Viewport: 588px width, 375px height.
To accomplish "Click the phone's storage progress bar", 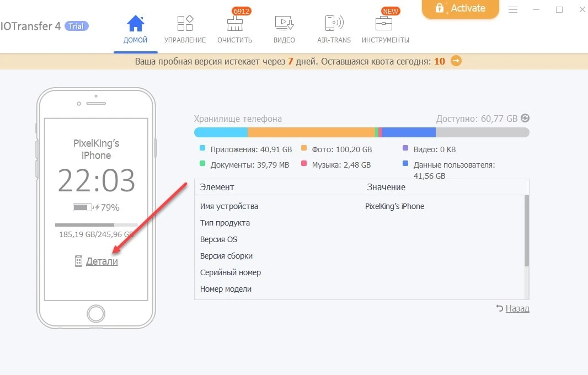I will [97, 225].
